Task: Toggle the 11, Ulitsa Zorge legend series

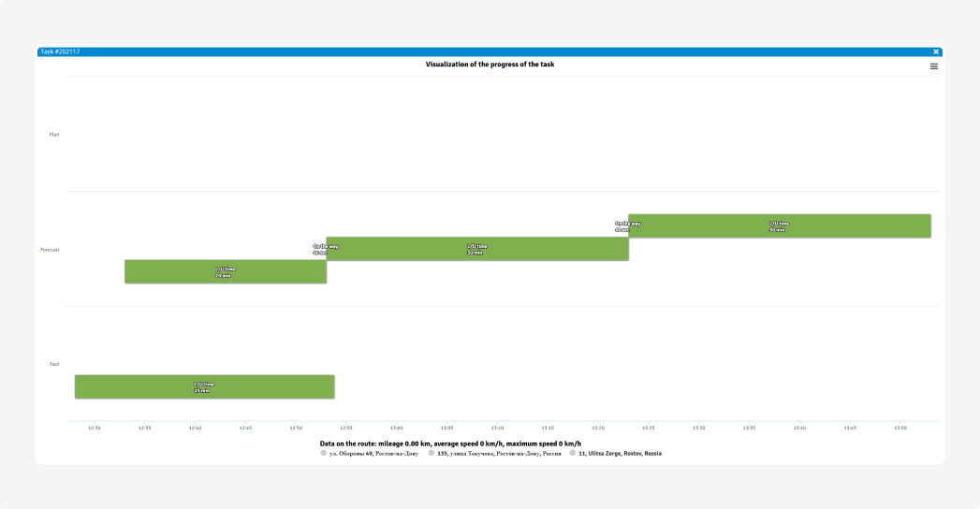Action: click(619, 453)
